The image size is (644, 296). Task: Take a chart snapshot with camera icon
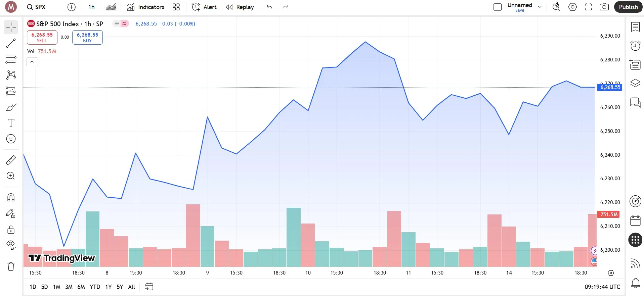[x=604, y=7]
